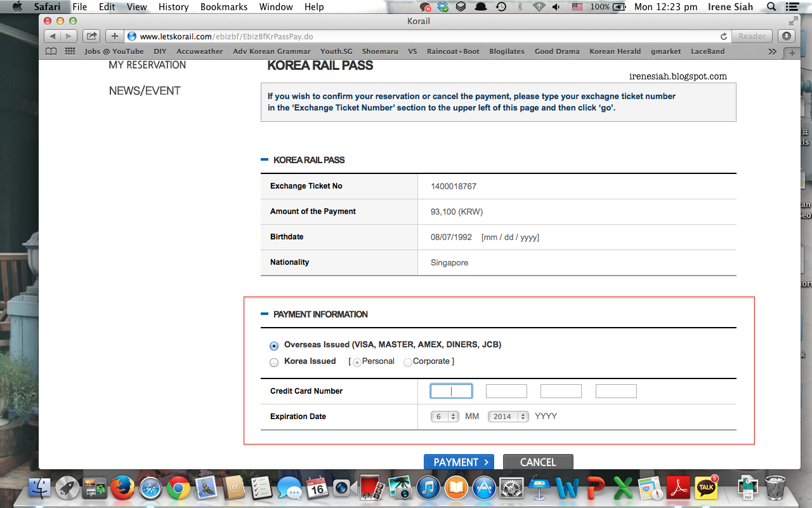812x508 pixels.
Task: Open NEWS/EVENT sidebar link
Action: (x=145, y=91)
